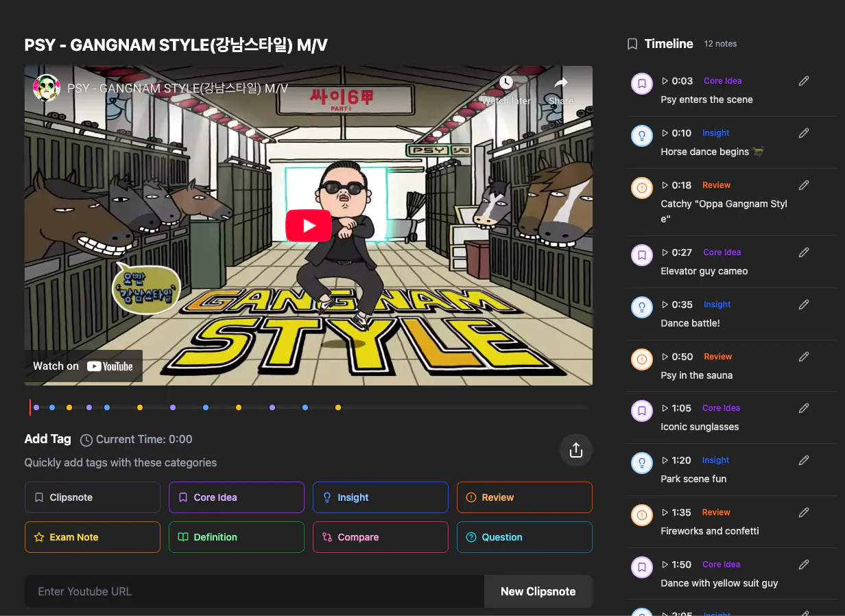Click the lightbulb icon for 'Dance battle!'
This screenshot has height=616, width=845.
point(642,307)
